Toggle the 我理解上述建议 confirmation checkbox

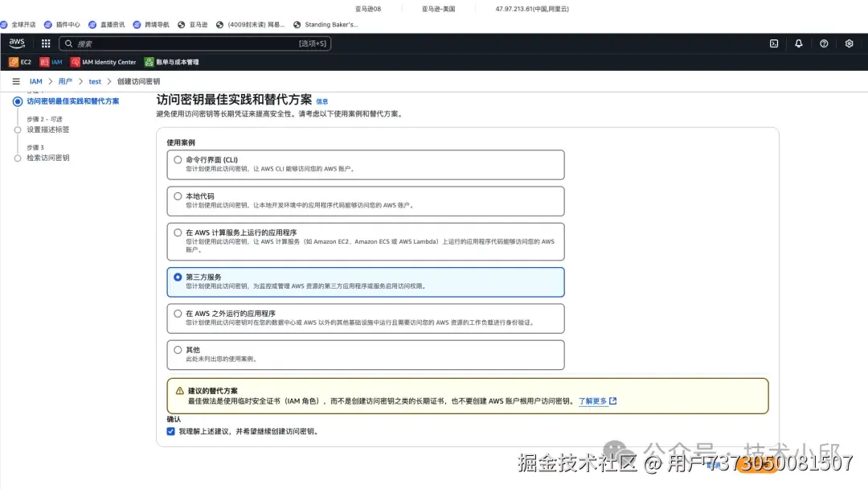pyautogui.click(x=170, y=431)
